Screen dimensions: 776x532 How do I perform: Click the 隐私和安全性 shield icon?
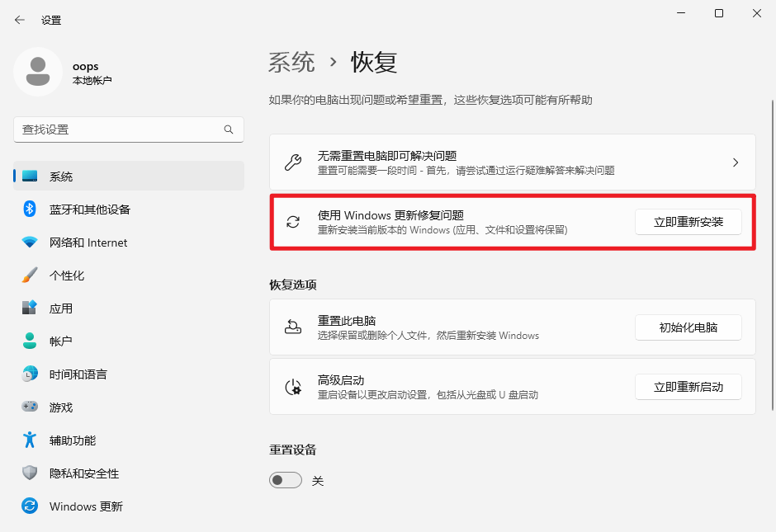29,473
